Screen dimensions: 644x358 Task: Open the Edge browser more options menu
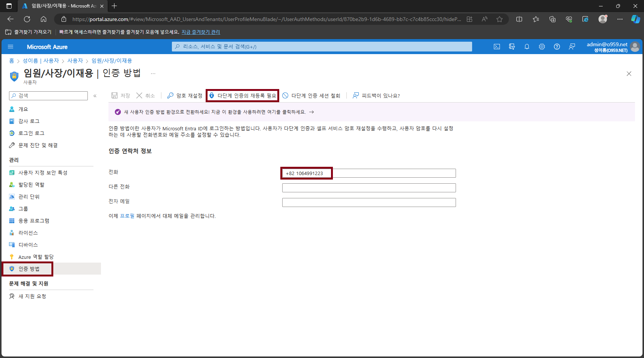[x=620, y=19]
